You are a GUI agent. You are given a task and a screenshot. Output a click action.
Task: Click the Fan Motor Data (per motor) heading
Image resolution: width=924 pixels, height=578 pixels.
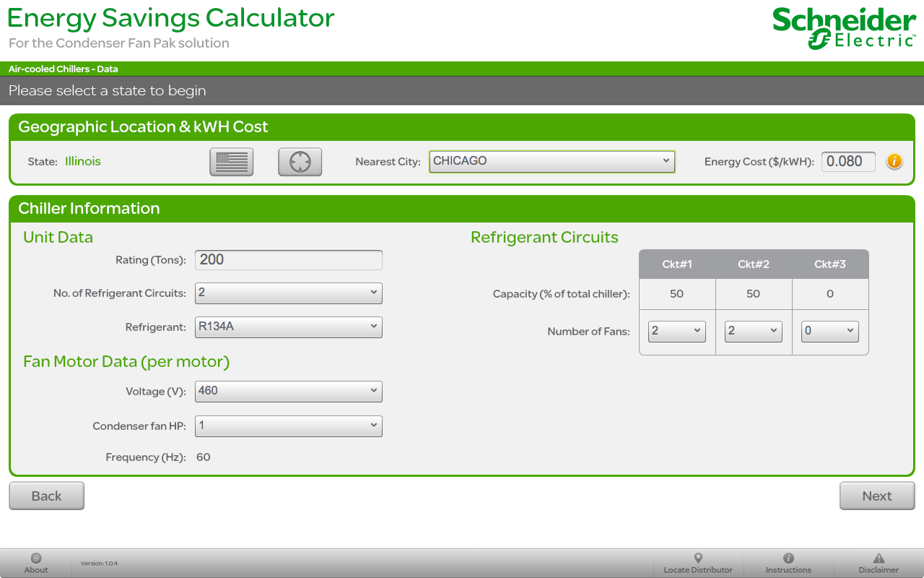point(126,362)
